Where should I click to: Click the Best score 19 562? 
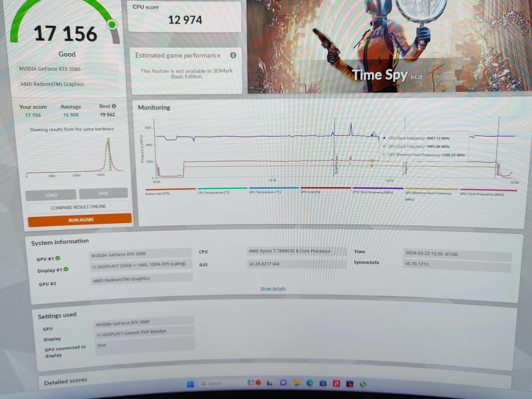click(107, 115)
